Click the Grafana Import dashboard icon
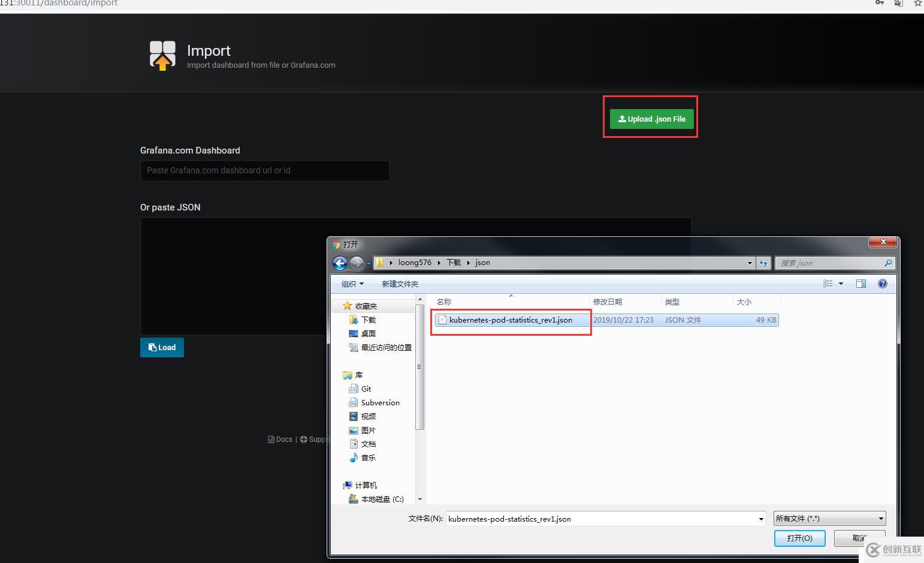924x563 pixels. tap(162, 55)
